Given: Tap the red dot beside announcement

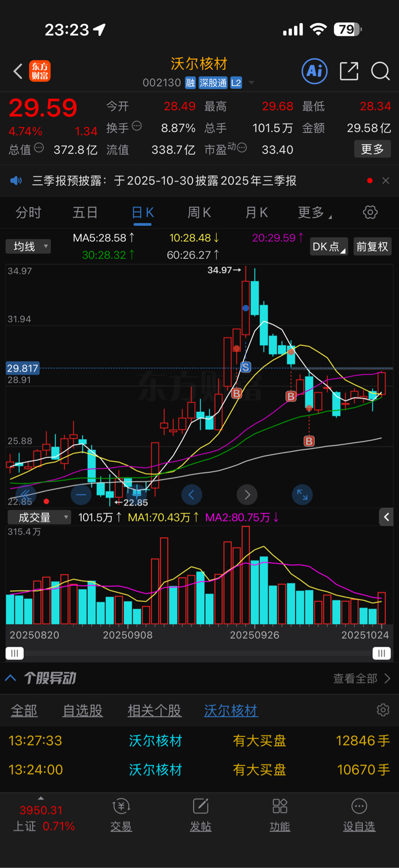Looking at the screenshot, I should (x=369, y=180).
